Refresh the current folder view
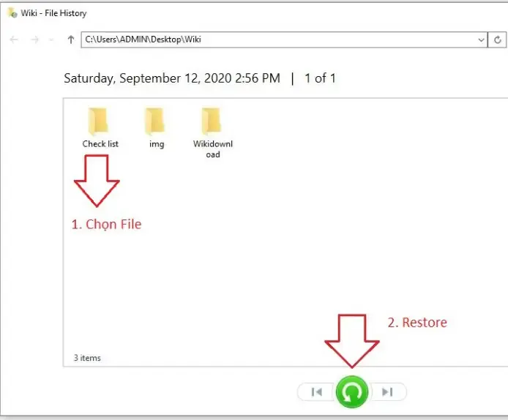Image resolution: width=508 pixels, height=420 pixels. (x=498, y=40)
